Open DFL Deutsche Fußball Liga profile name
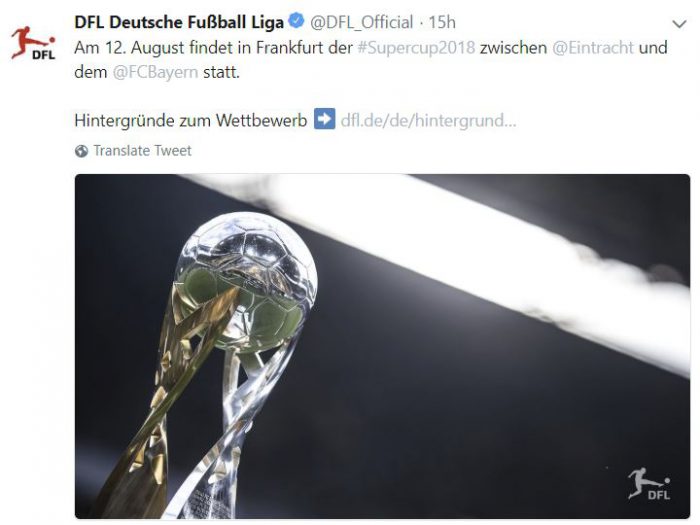700x525 pixels. coord(179,22)
